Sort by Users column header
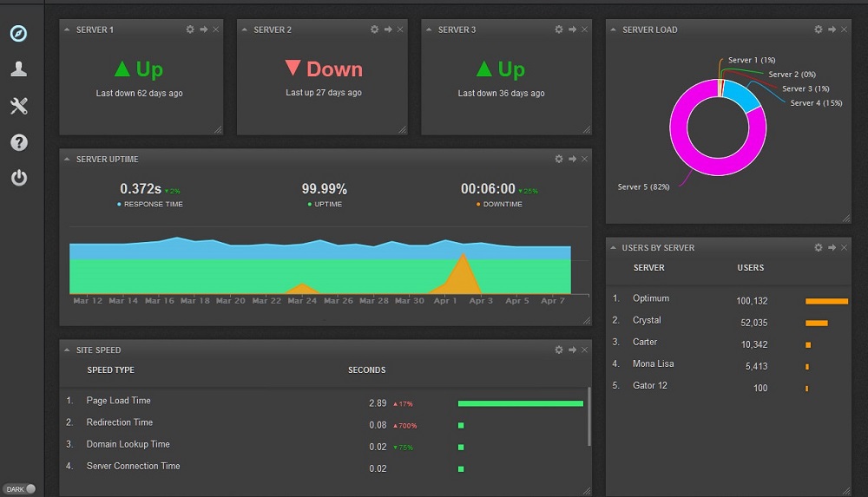 tap(750, 268)
